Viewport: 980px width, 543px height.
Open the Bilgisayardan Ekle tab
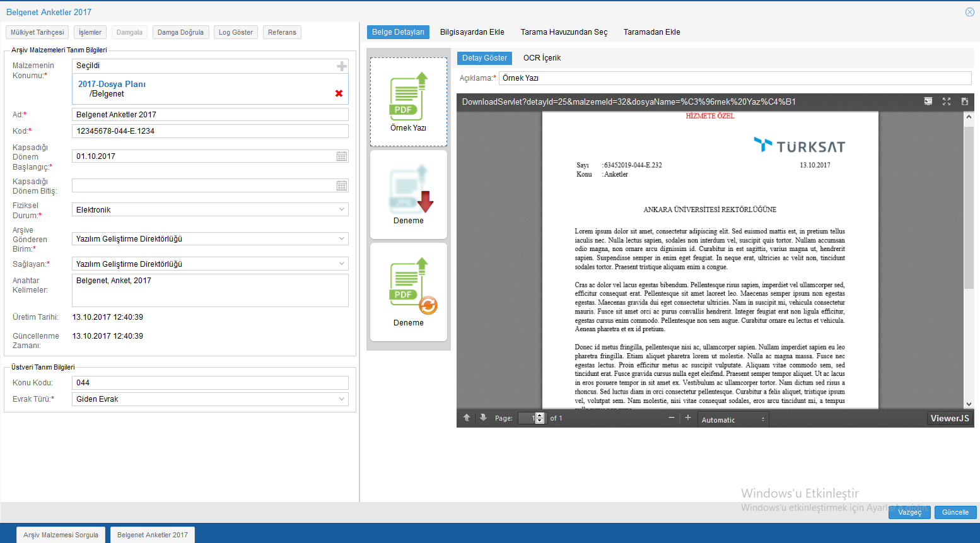coord(472,32)
